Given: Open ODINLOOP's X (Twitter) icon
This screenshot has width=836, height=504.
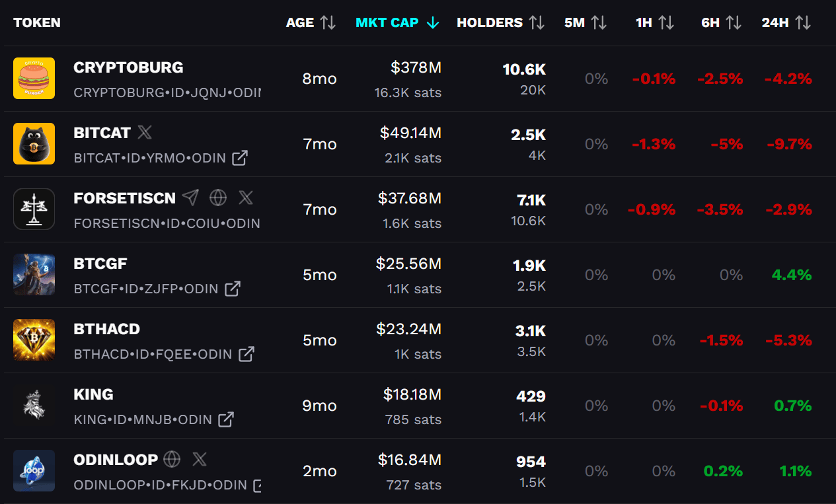Looking at the screenshot, I should point(200,459).
